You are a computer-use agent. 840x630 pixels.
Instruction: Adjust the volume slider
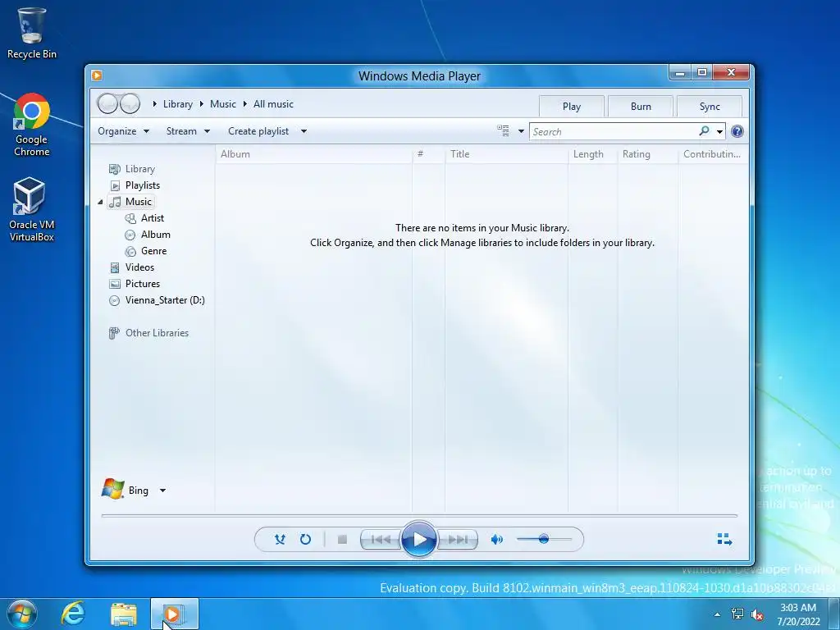tap(544, 539)
